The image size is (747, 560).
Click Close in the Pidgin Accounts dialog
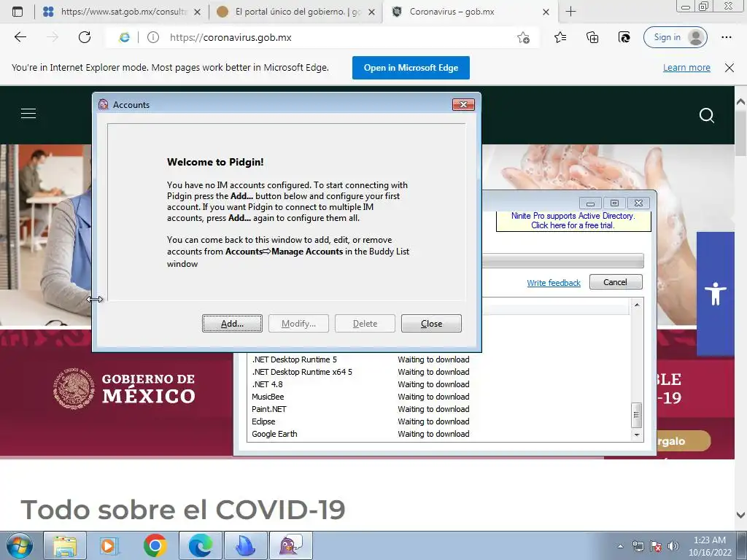click(431, 323)
